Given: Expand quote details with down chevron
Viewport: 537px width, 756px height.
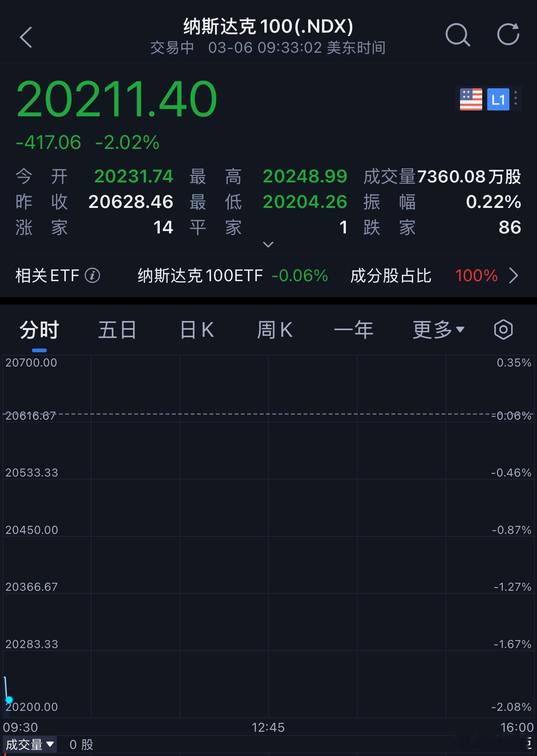Looking at the screenshot, I should point(268,244).
